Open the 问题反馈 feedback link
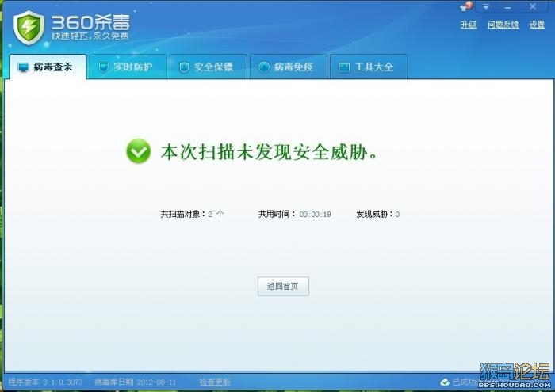The width and height of the screenshot is (555, 392). (503, 25)
